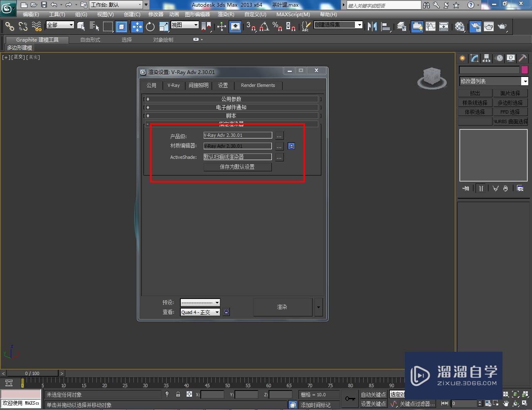Click the Align tool icon
This screenshot has height=410, width=532.
coord(386,27)
